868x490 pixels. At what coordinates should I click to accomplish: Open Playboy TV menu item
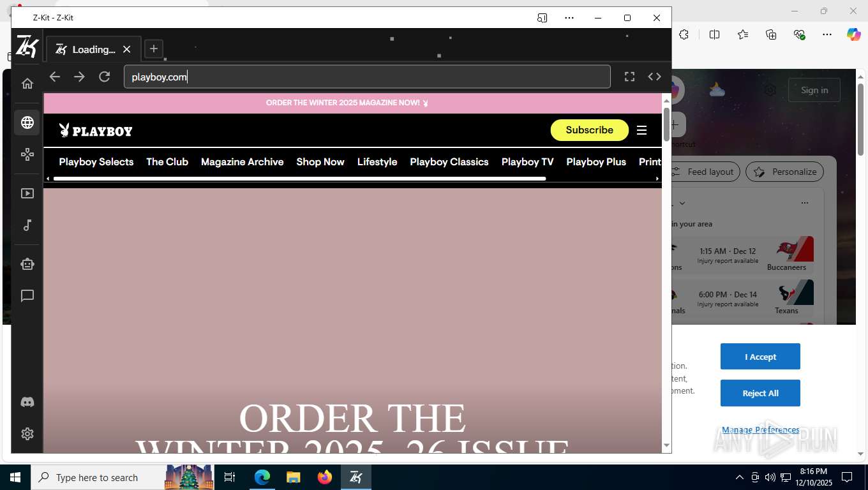(x=527, y=162)
